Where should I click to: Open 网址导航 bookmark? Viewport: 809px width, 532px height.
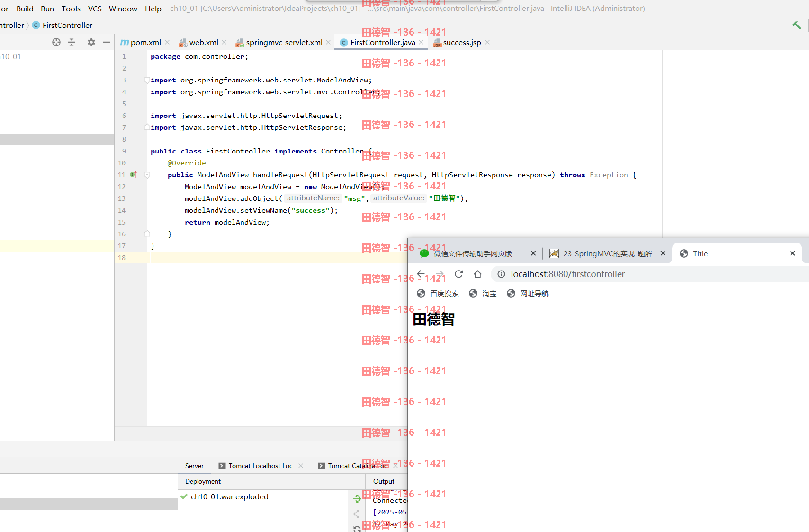pos(528,293)
